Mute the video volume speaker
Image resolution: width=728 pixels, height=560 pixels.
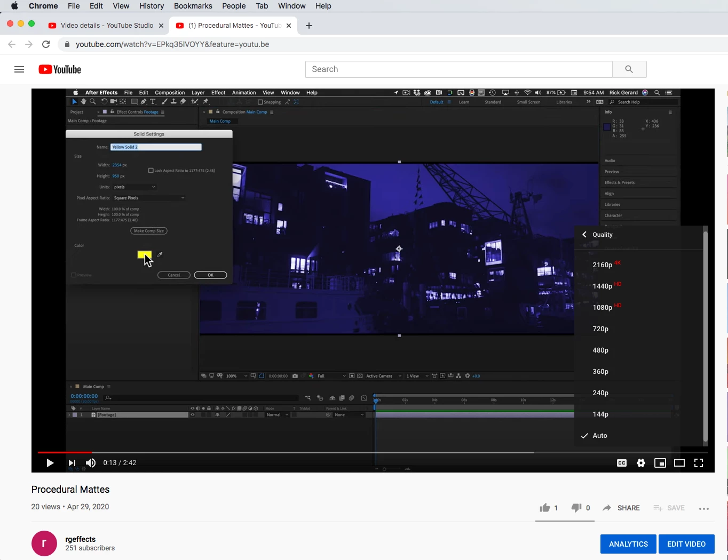[x=91, y=463]
